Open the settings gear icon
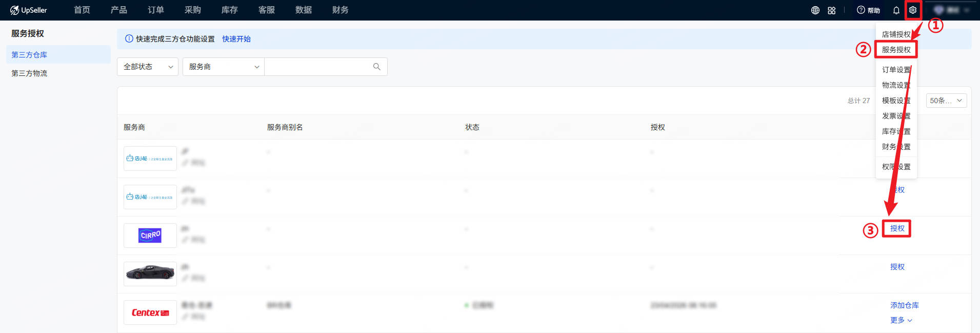This screenshot has width=980, height=333. (x=913, y=10)
